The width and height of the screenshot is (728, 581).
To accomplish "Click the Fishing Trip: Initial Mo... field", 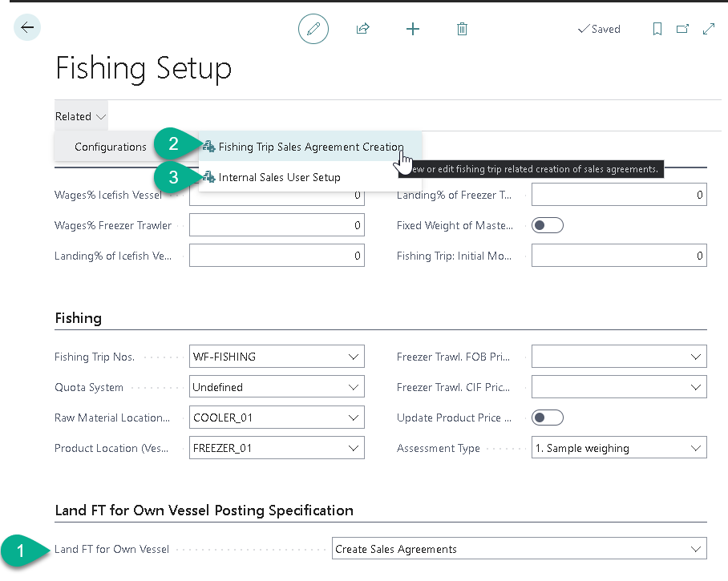I will point(618,256).
